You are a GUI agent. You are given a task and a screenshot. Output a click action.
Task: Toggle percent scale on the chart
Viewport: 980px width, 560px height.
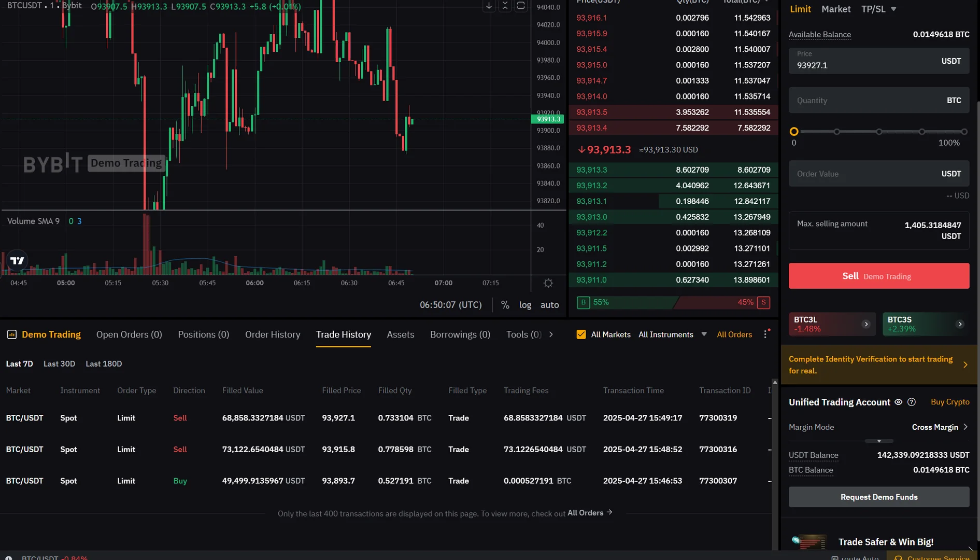[x=505, y=305]
